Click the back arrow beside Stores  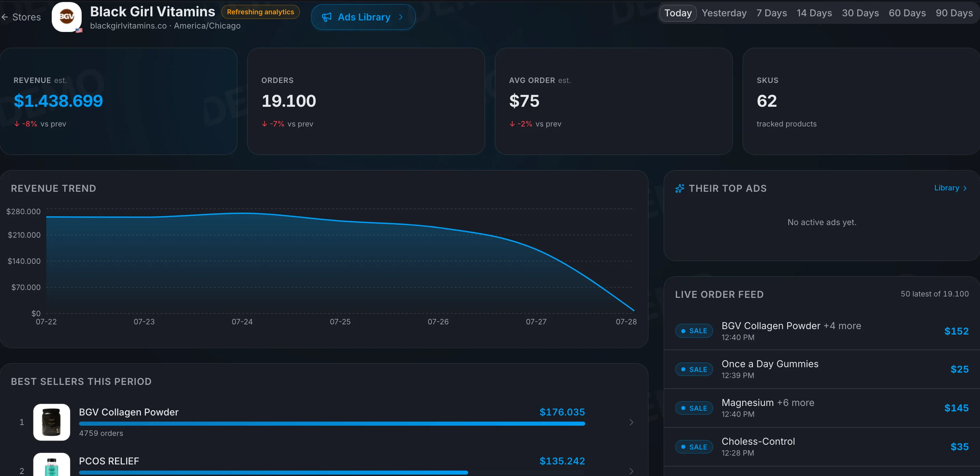click(x=5, y=17)
